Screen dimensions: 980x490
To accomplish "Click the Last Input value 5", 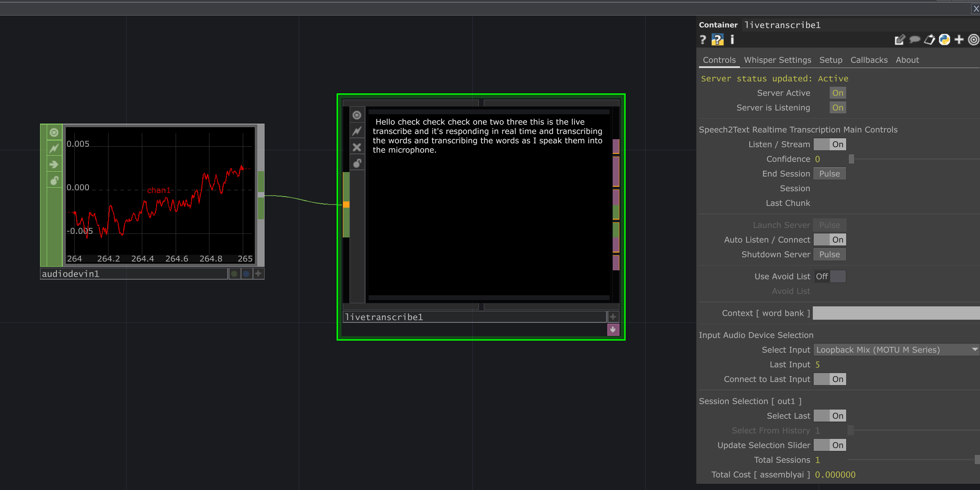I will tap(817, 365).
